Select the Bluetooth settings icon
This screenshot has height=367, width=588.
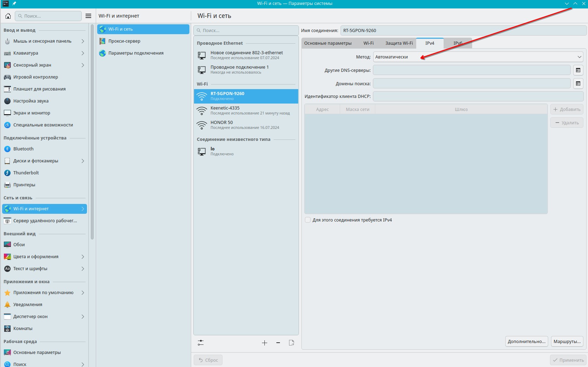click(7, 149)
